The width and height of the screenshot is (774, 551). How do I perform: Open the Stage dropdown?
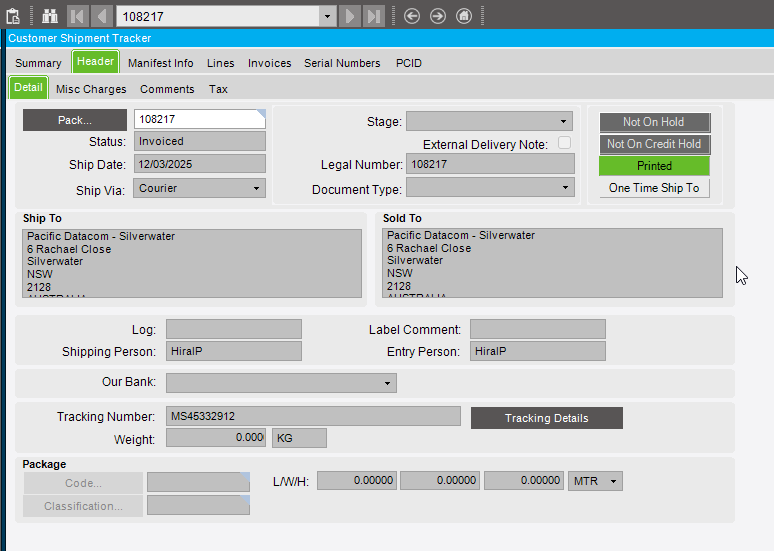click(563, 121)
